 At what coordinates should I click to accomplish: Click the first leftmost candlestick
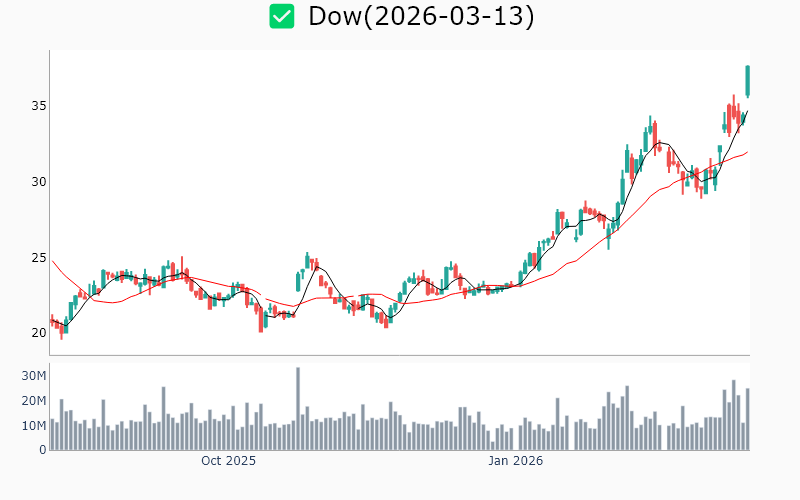coord(52,320)
